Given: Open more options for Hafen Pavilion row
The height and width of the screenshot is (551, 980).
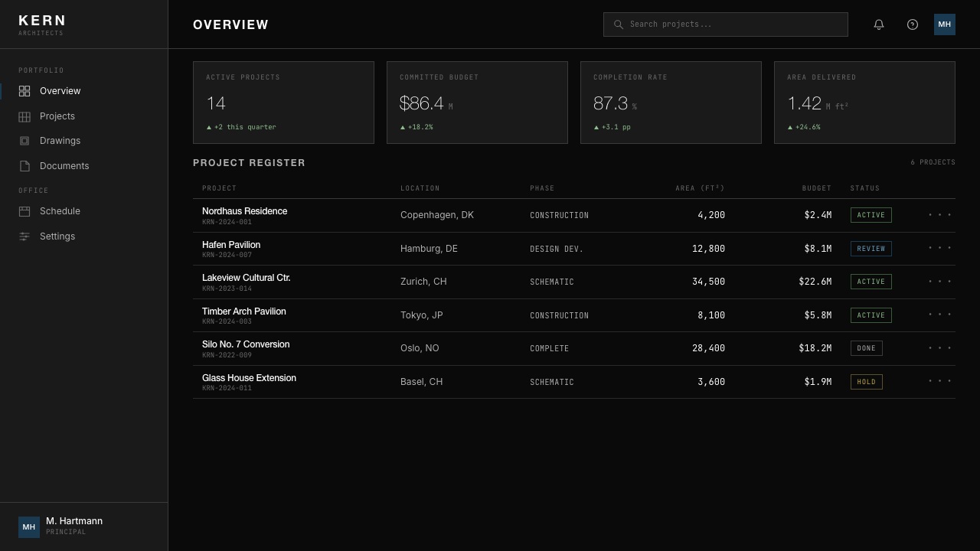Looking at the screenshot, I should coord(939,248).
